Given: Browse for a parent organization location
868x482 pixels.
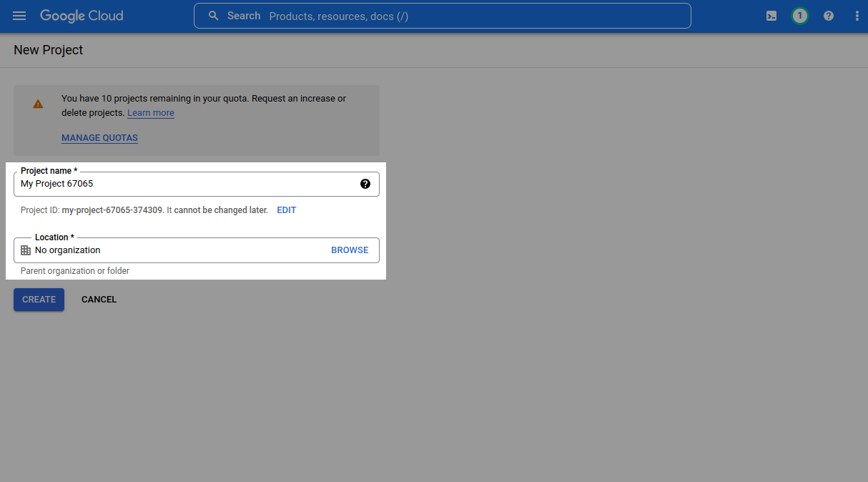Looking at the screenshot, I should (x=350, y=250).
